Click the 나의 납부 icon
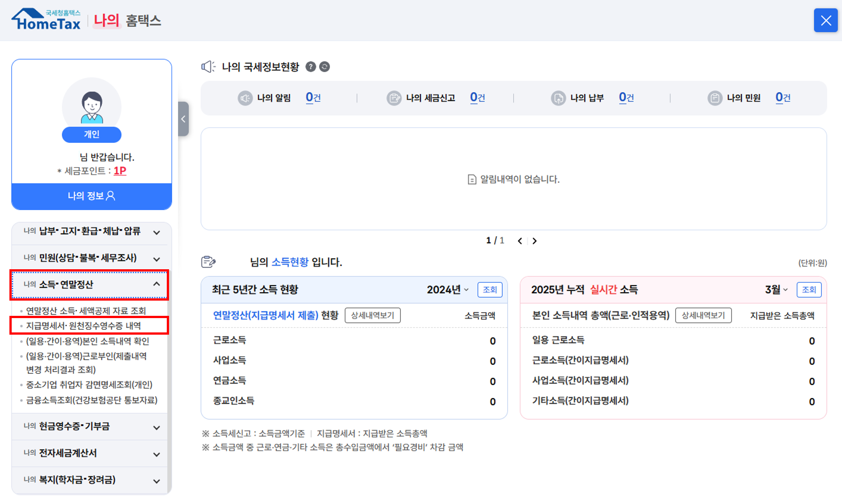The image size is (842, 504). click(558, 98)
